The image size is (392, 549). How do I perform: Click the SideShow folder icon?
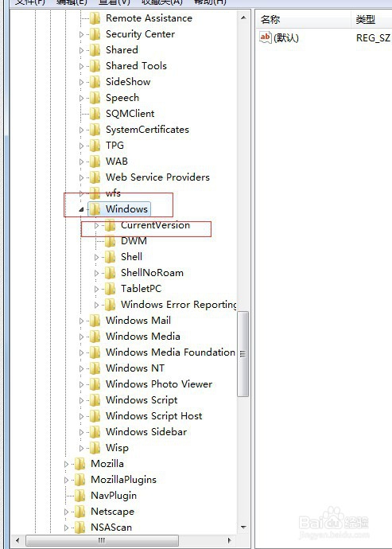click(95, 82)
